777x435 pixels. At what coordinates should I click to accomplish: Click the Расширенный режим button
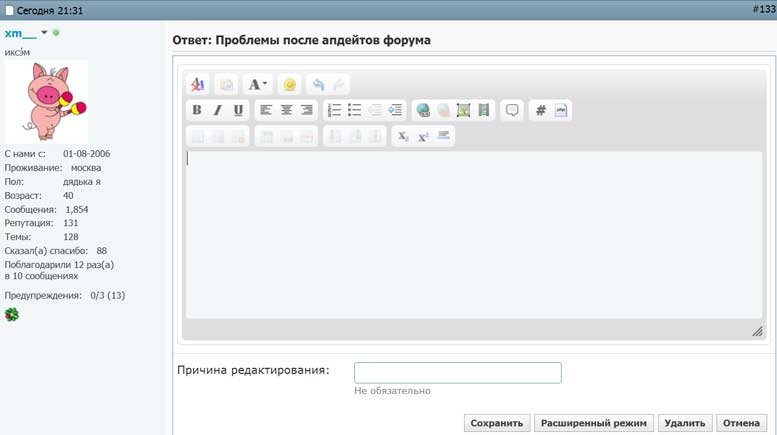594,423
